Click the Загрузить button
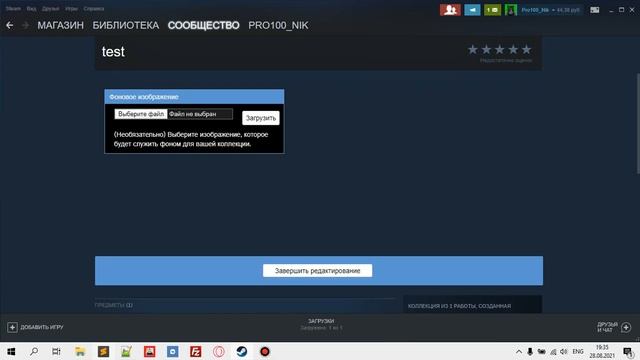 pos(261,118)
